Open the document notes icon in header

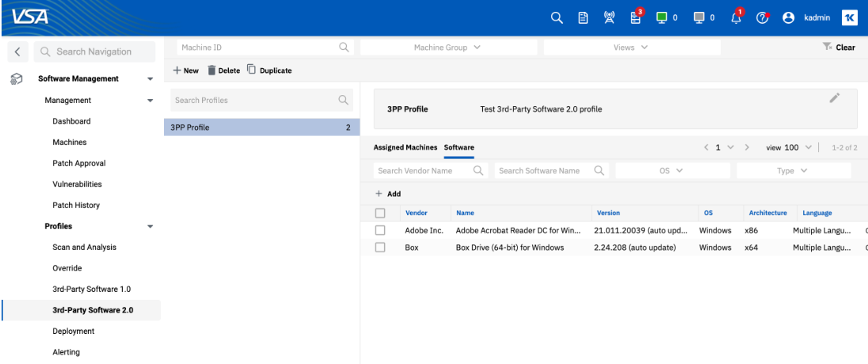(x=583, y=17)
